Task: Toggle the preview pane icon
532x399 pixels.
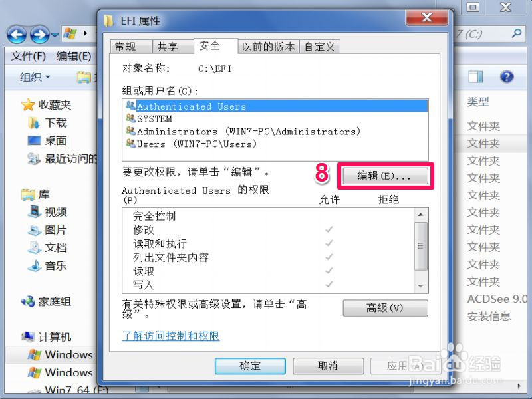Action: point(475,77)
